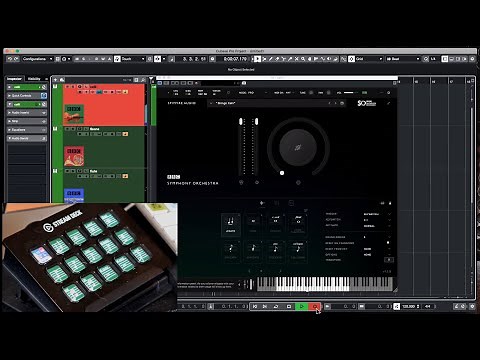This screenshot has height=360, width=480.
Task: Expand the Equalizers inspector section
Action: click(27, 130)
